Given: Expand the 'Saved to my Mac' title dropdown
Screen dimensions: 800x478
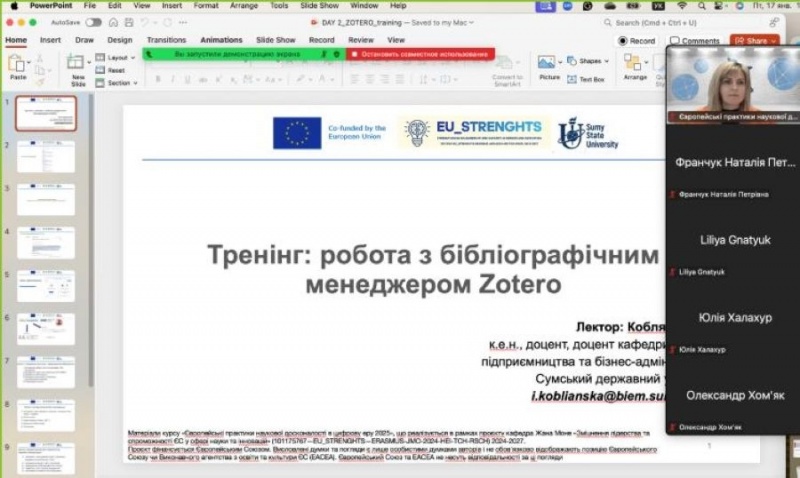Looking at the screenshot, I should tap(471, 22).
